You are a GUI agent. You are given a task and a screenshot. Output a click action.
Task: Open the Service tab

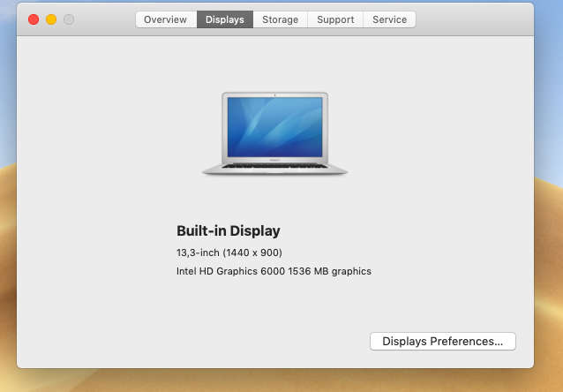(x=389, y=19)
